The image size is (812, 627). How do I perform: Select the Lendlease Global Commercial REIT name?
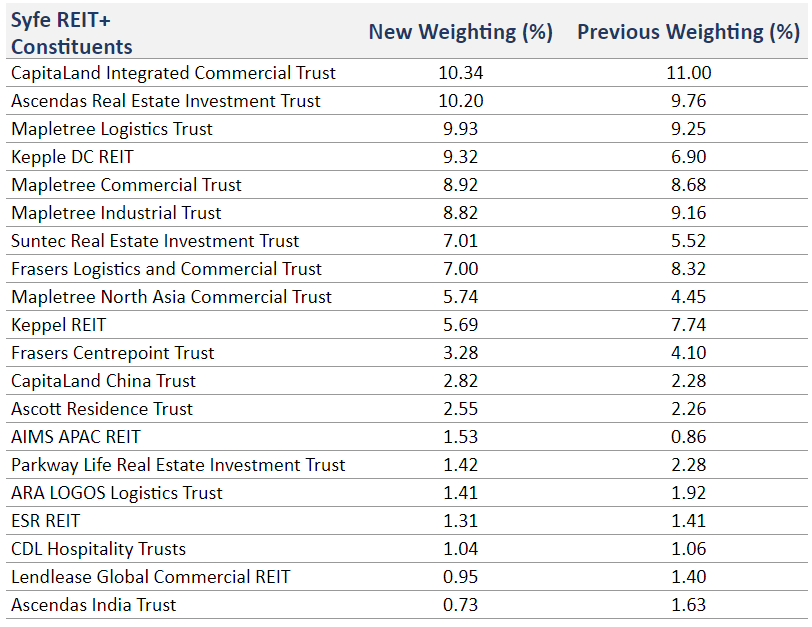(x=150, y=577)
